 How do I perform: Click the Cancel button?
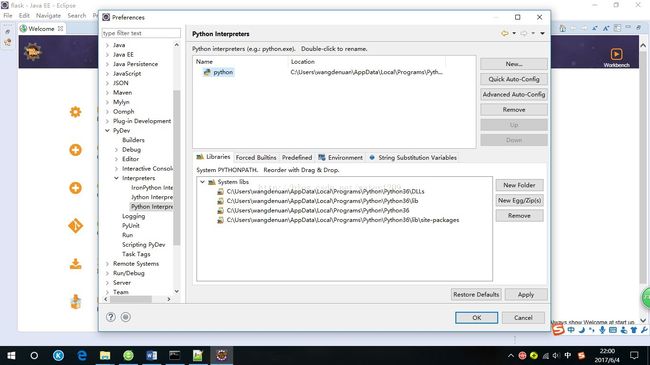(x=523, y=318)
